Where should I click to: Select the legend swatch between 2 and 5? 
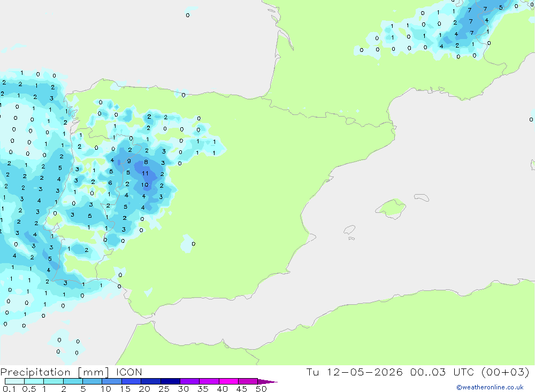73,381
